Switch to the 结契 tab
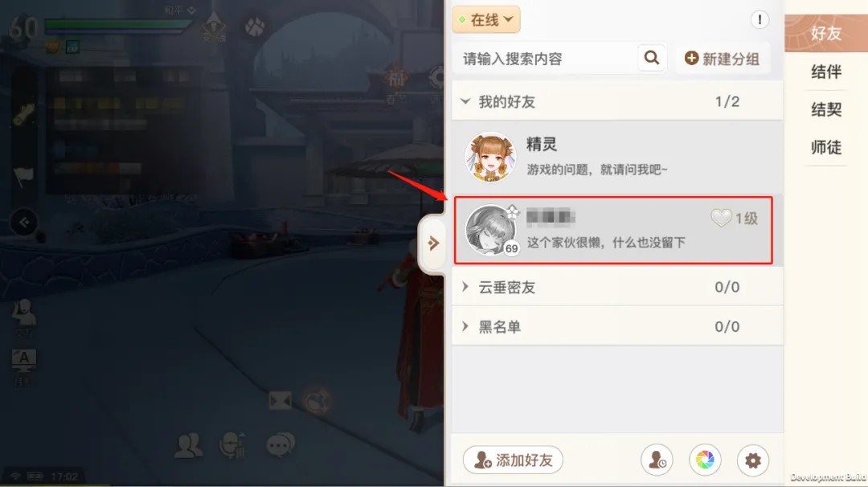Screen dimensions: 868x487 coord(826,109)
